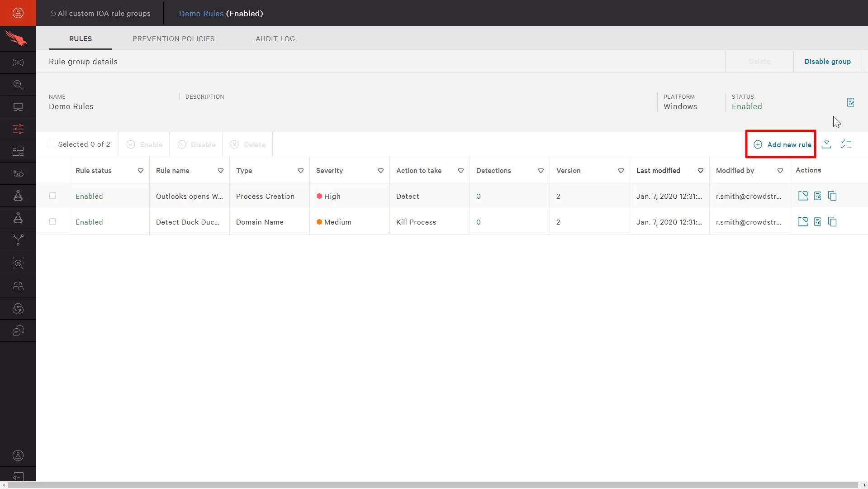The width and height of the screenshot is (868, 489).
Task: Open the support chat sidebar icon
Action: (18, 331)
